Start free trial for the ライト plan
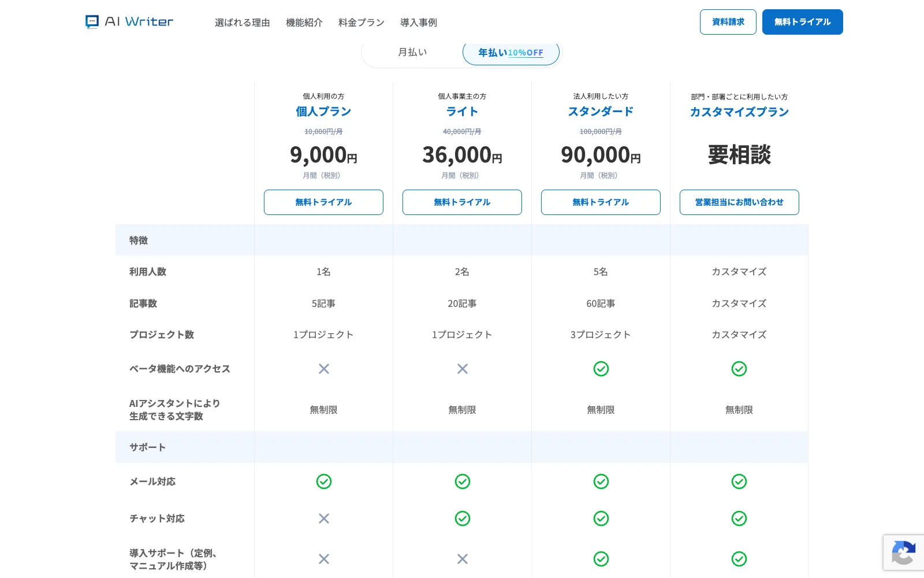924x578 pixels. tap(463, 202)
